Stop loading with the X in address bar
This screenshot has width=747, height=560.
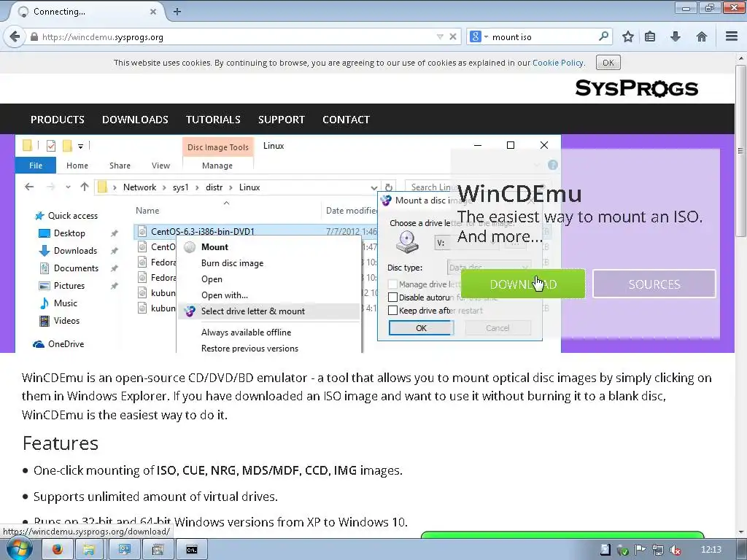pos(453,36)
